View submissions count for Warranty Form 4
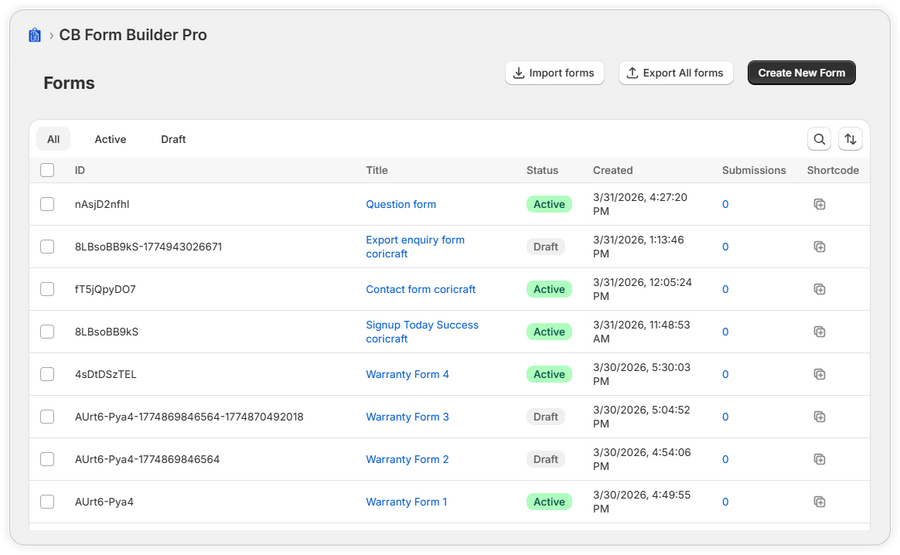This screenshot has height=555, width=900. point(726,374)
